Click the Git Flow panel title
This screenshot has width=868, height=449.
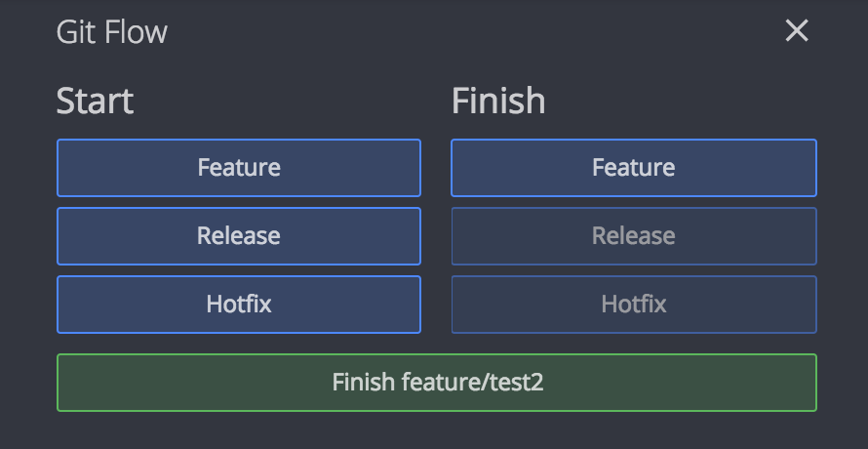pyautogui.click(x=112, y=31)
